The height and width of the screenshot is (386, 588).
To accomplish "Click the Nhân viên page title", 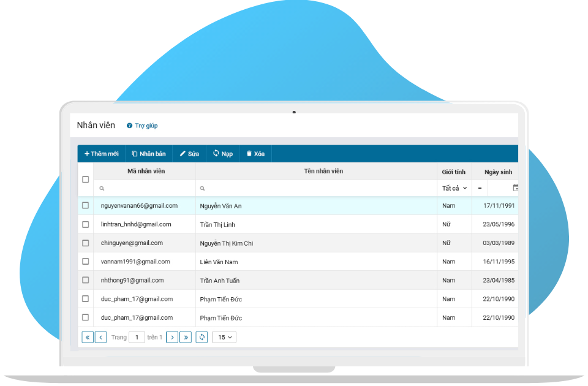I will [x=96, y=125].
